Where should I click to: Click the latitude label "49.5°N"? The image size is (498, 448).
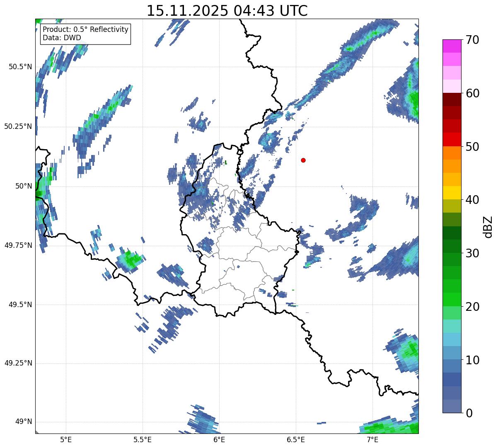pos(20,305)
